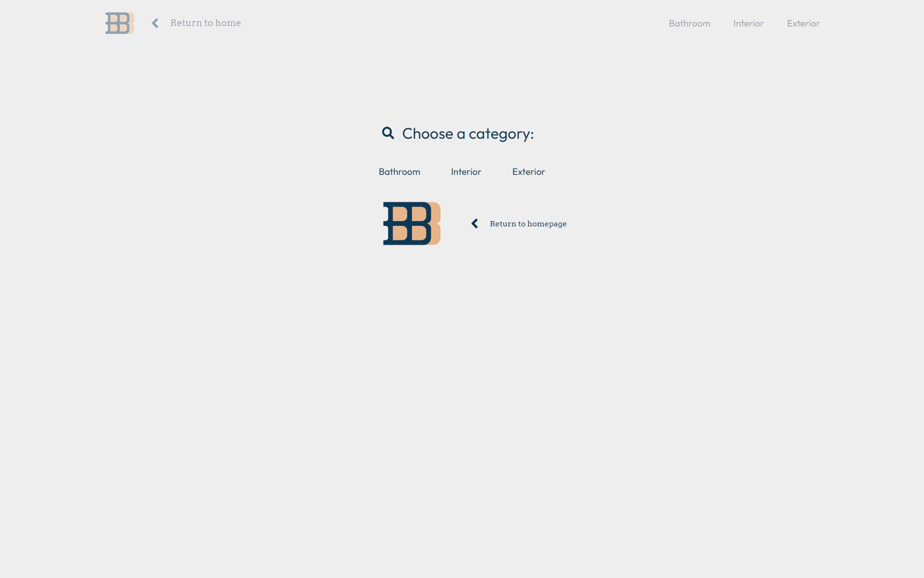924x578 pixels.
Task: Expand the Exterior category section
Action: pos(528,171)
